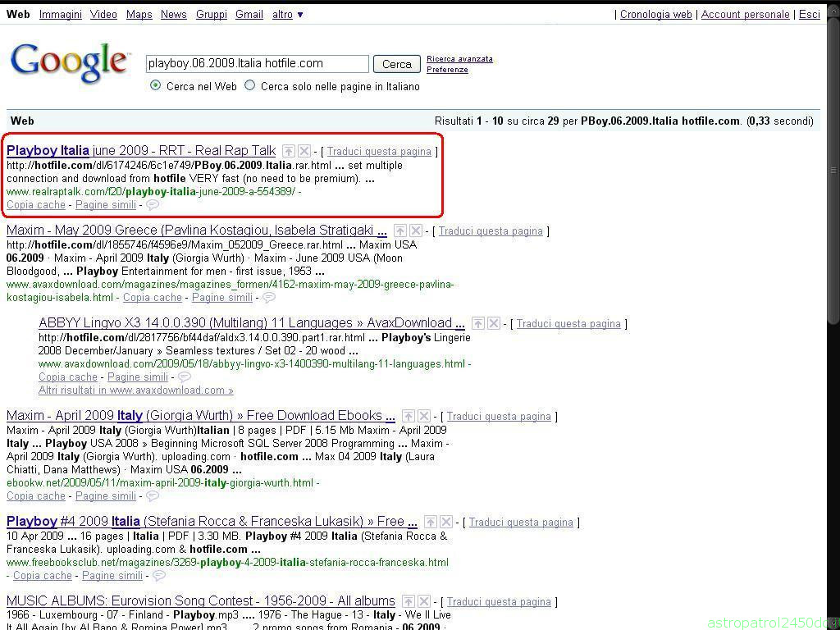Screen dimensions: 840x630
Task: Open the Video search tab
Action: pos(103,15)
